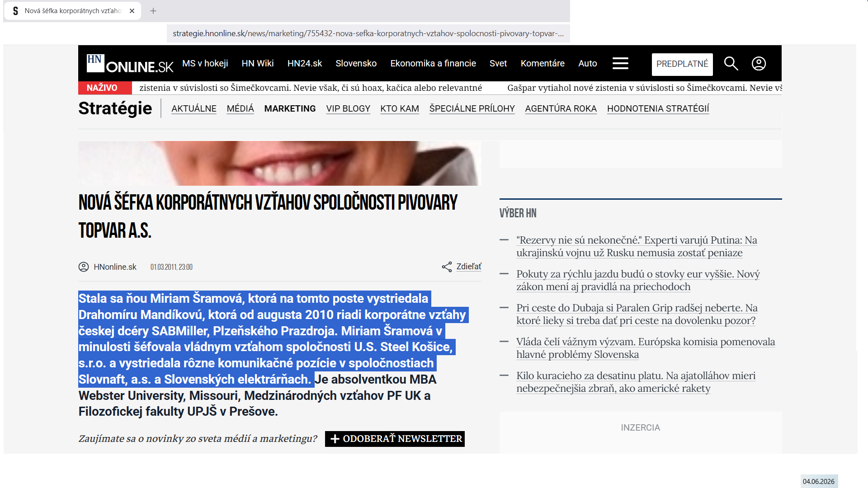Open the hamburger menu icon
Screen dimensions: 868x488
(x=620, y=63)
